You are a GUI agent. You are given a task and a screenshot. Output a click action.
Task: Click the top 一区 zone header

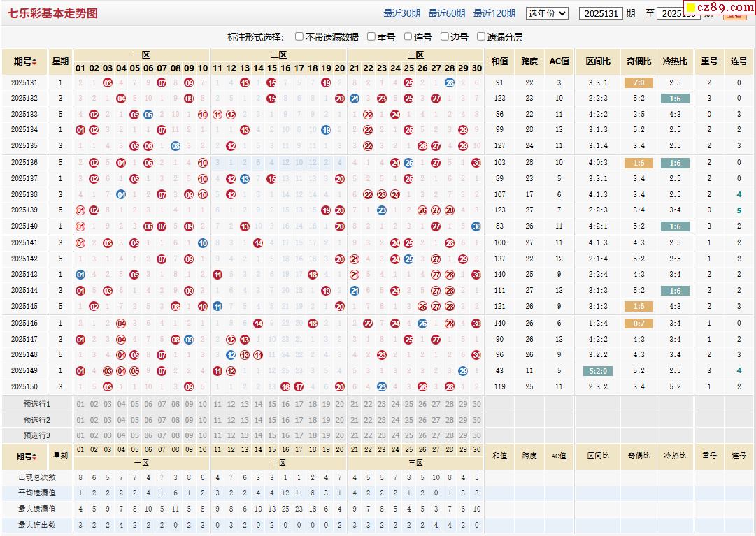click(142, 55)
